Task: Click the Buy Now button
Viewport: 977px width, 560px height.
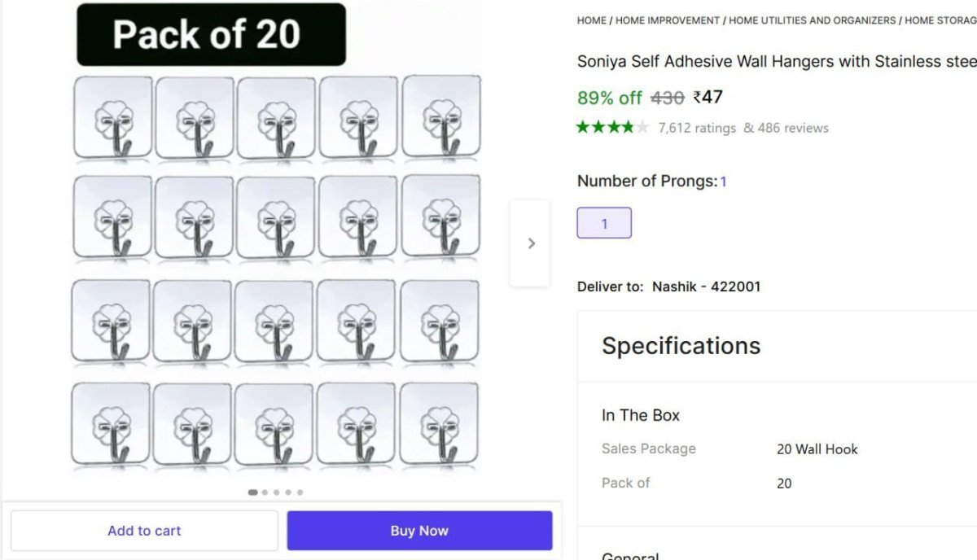Action: pos(419,530)
